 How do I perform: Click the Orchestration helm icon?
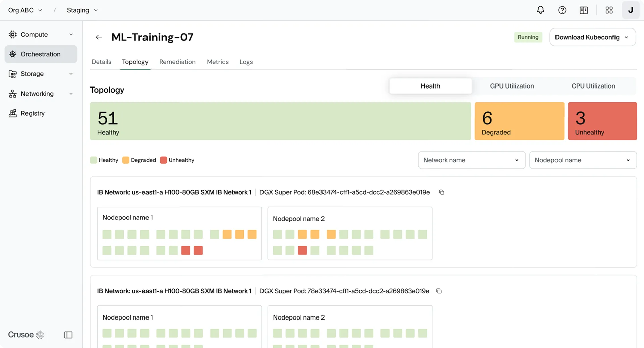click(x=13, y=54)
